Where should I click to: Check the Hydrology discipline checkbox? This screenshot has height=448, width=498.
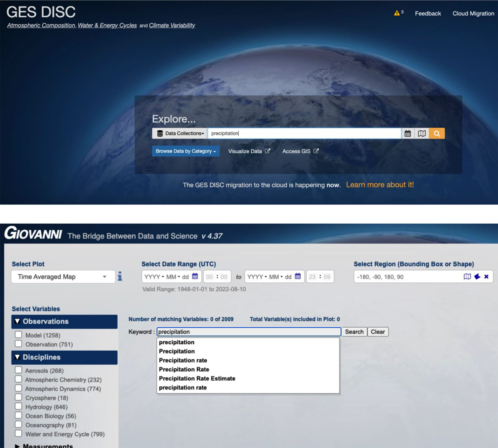pos(19,407)
